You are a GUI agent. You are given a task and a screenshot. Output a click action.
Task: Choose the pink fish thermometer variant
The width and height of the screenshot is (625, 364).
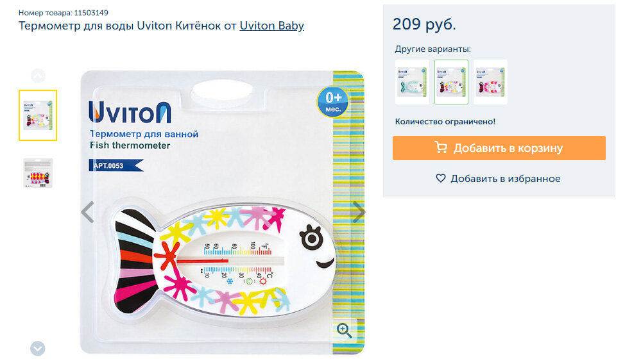[x=490, y=82]
